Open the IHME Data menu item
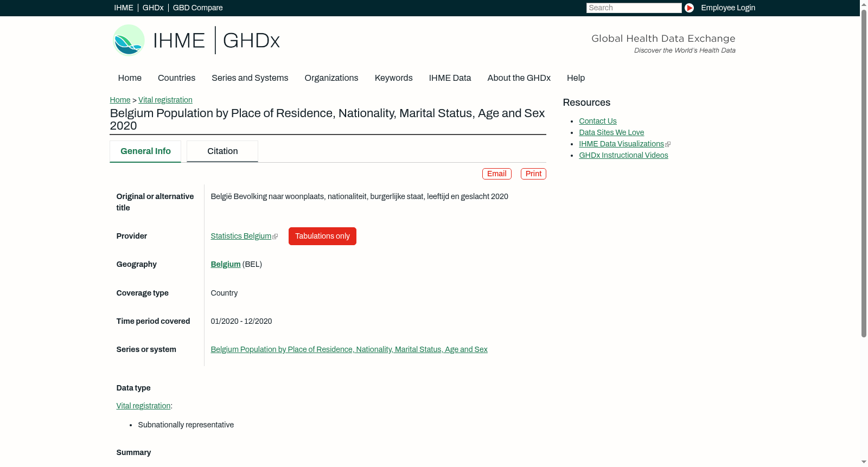The height and width of the screenshot is (467, 868). (x=450, y=78)
